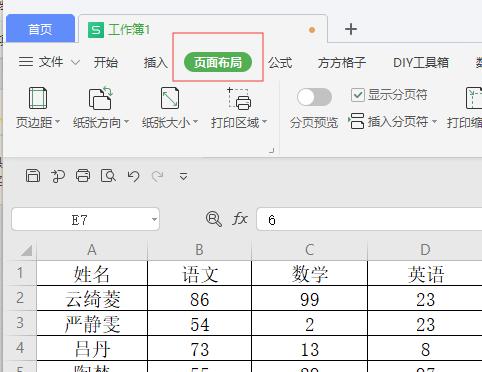Open the 文件 menu
Image resolution: width=482 pixels, height=372 pixels.
pyautogui.click(x=51, y=62)
